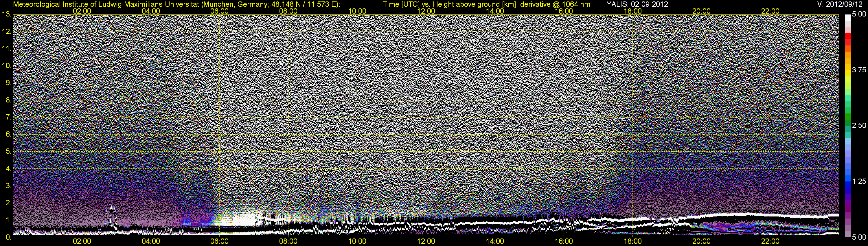Click the 14:00 label on the bottom time axis
The height and width of the screenshot is (246, 868).
point(495,241)
